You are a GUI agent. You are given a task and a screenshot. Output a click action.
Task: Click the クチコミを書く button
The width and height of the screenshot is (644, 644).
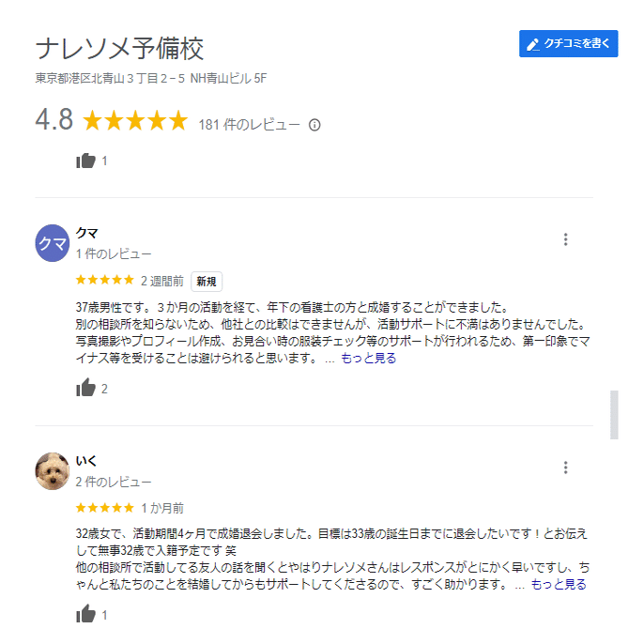[568, 43]
